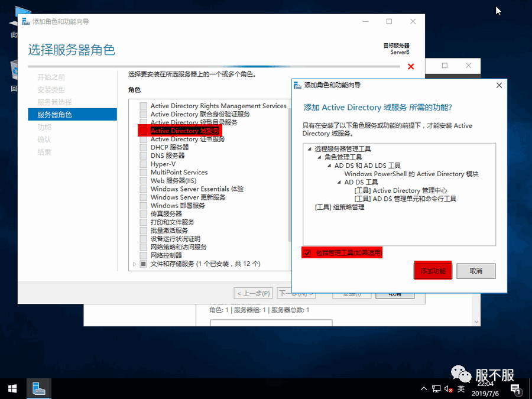The image size is (532, 399).
Task: Enable the DNS 服务器 role checkbox
Action: [144, 155]
